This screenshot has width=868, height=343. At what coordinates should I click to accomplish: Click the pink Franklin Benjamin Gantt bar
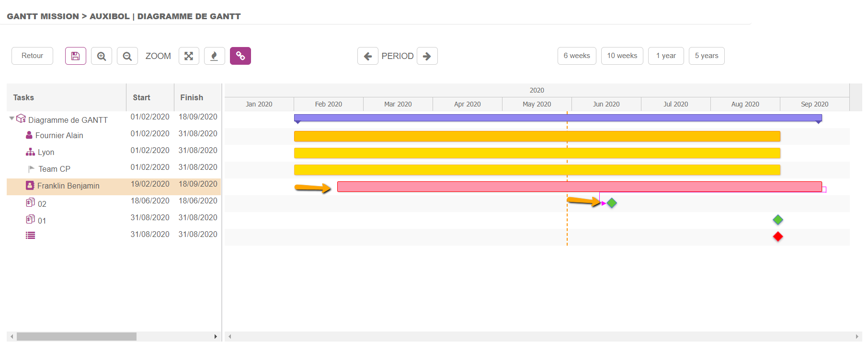click(579, 187)
